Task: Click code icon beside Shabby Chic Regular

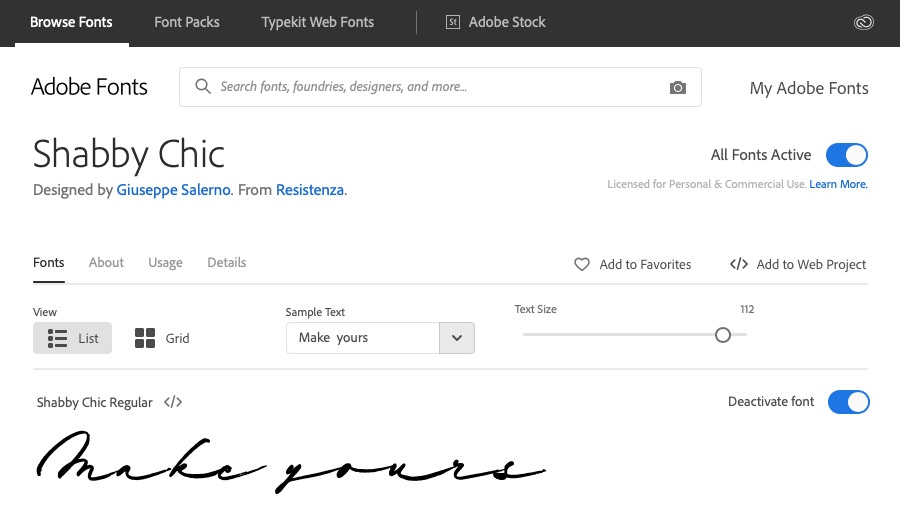Action: click(173, 402)
